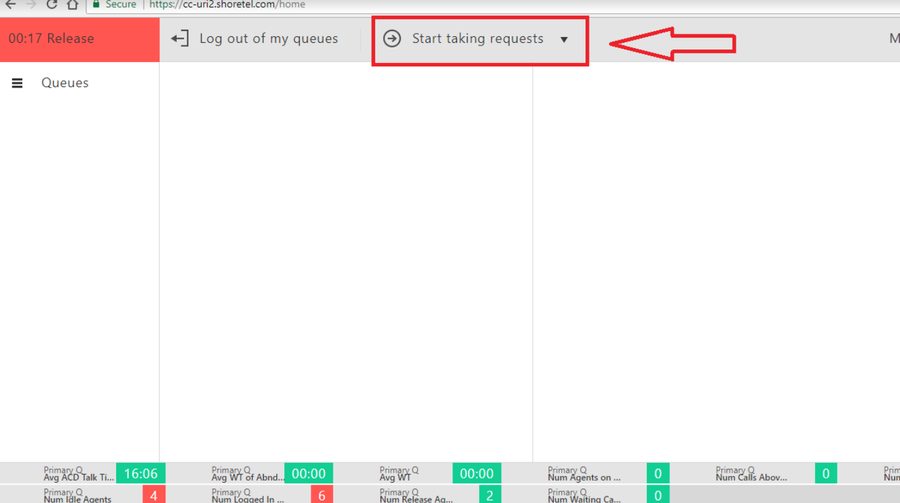
Task: Click the Num Release Ag value 2
Action: tap(490, 494)
